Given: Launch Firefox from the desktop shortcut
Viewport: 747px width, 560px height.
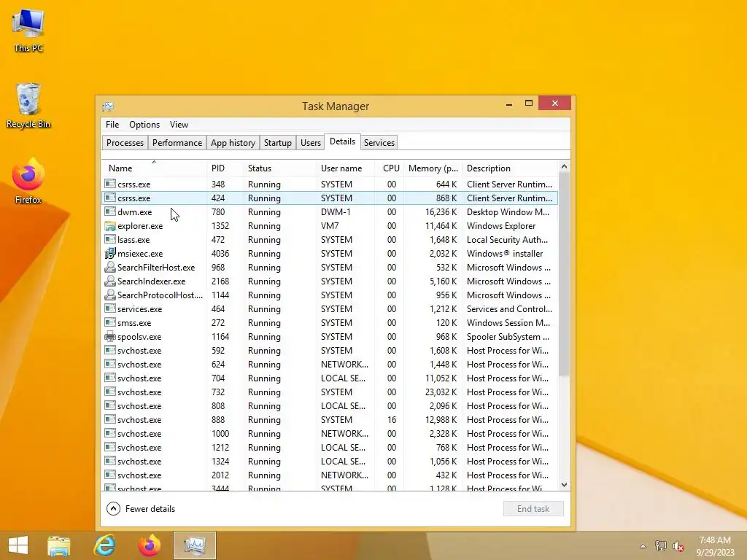Looking at the screenshot, I should tap(28, 181).
